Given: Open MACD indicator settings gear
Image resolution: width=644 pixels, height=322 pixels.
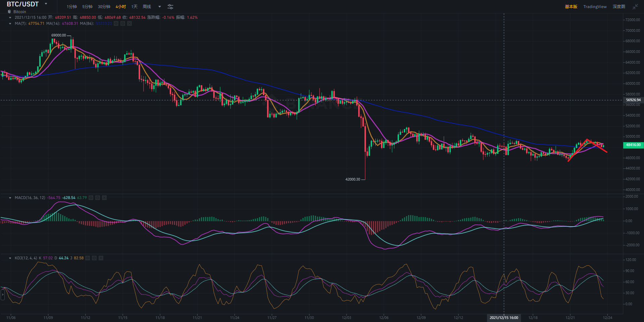Looking at the screenshot, I should pos(98,198).
